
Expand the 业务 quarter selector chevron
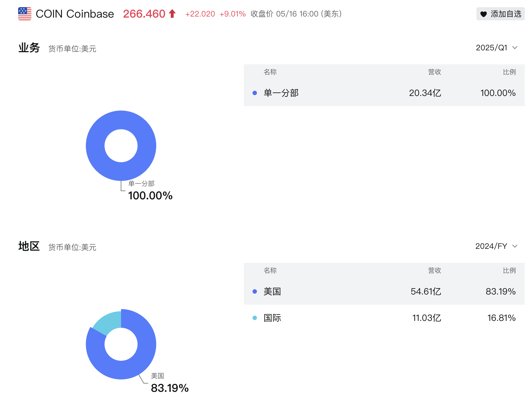(515, 48)
